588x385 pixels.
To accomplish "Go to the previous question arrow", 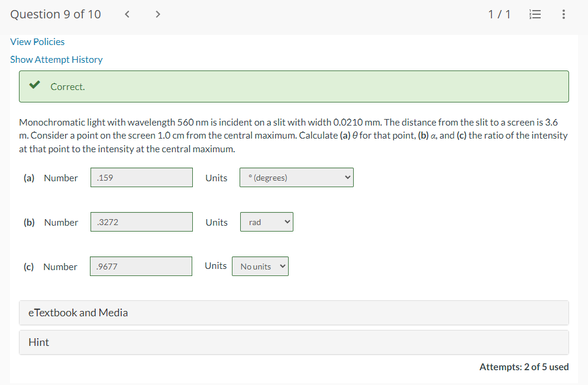I will point(127,14).
